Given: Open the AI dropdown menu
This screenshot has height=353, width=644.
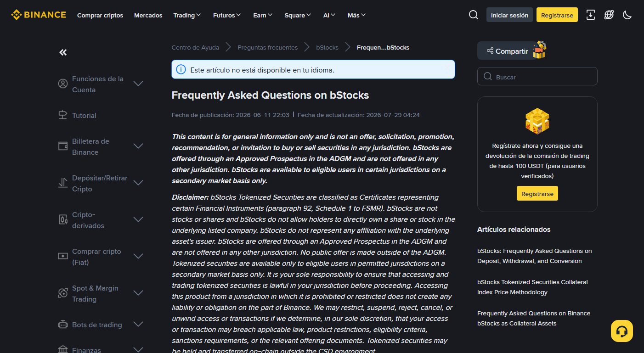Looking at the screenshot, I should pos(329,15).
